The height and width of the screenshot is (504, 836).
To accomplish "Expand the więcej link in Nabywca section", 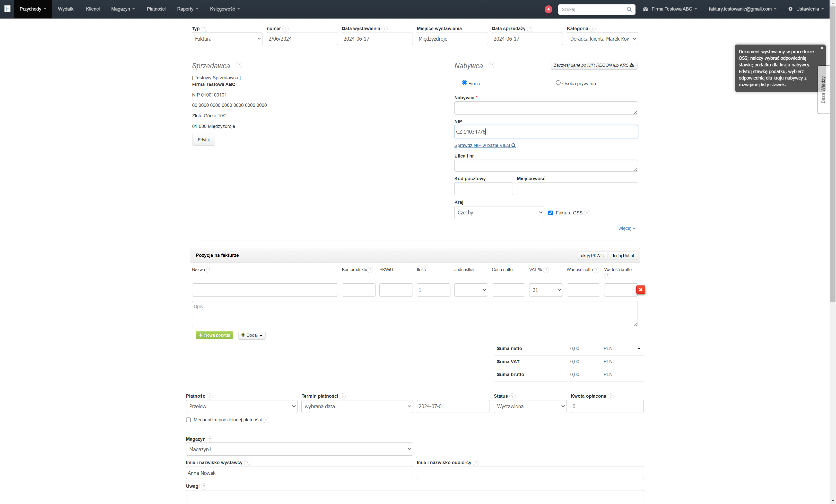I will pyautogui.click(x=627, y=228).
